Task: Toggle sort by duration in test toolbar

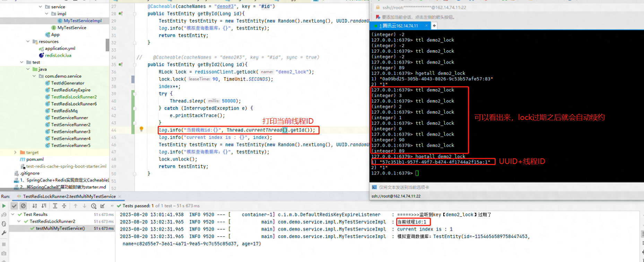Action: [44, 206]
